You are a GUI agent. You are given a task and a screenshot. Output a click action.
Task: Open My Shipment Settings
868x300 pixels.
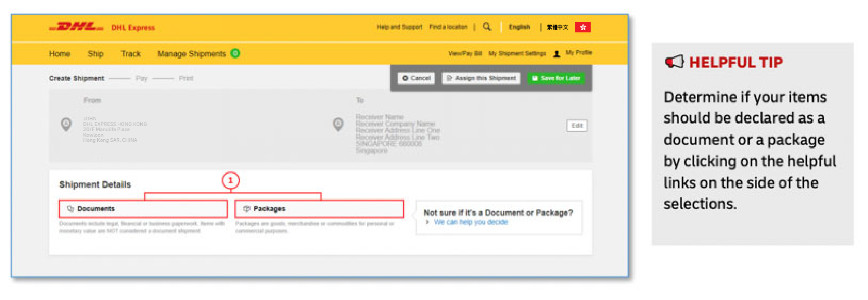coord(517,53)
